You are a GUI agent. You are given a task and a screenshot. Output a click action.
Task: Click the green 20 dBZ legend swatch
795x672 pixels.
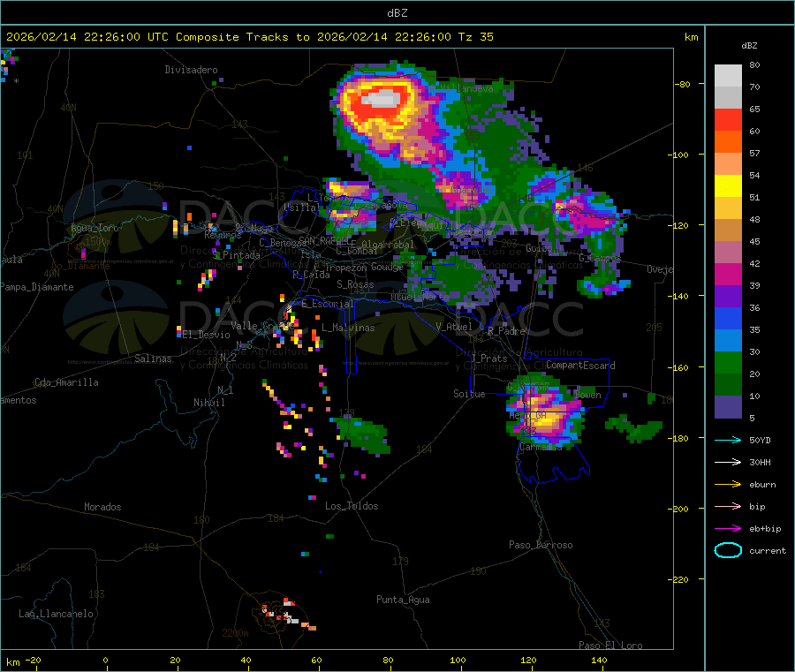[728, 362]
